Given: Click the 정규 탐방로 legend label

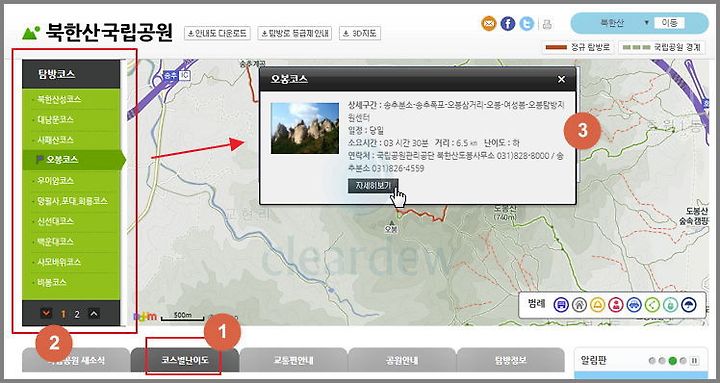Looking at the screenshot, I should point(577,47).
